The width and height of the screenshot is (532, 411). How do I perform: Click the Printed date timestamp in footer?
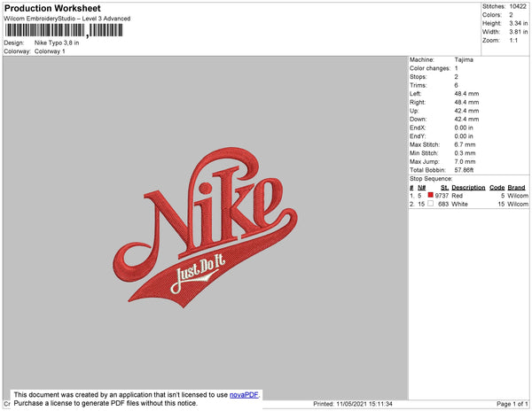[353, 404]
